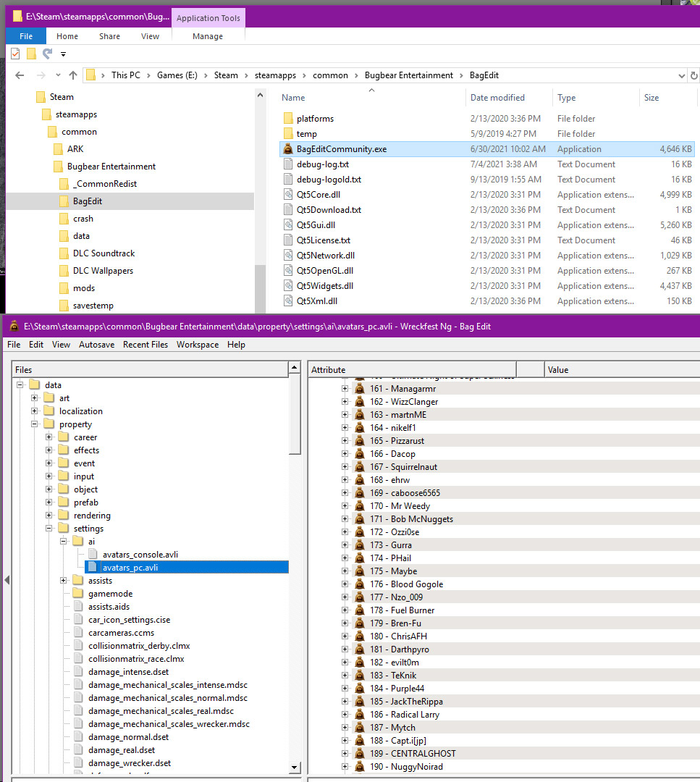The image size is (700, 782).
Task: Click the Files tree scroll down arrow
Action: [294, 767]
